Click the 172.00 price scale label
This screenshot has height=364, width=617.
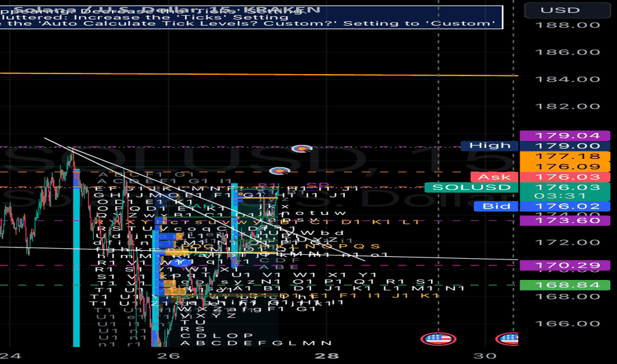click(x=567, y=242)
